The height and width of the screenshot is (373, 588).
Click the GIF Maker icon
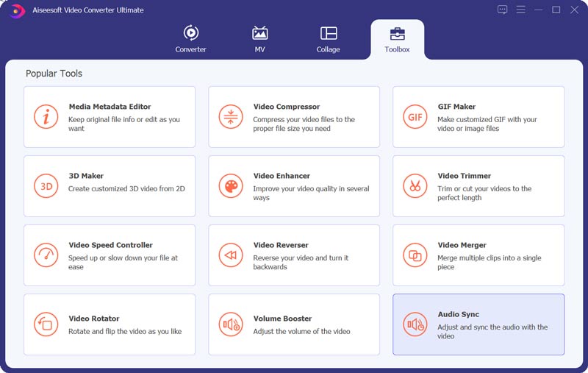tap(415, 117)
